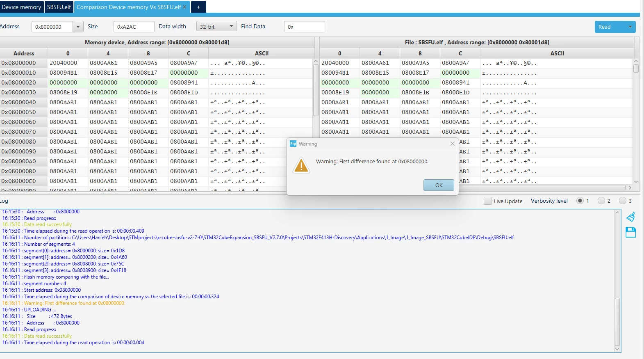Click OK in the Warning dialog
Image resolution: width=644 pixels, height=359 pixels.
point(439,185)
